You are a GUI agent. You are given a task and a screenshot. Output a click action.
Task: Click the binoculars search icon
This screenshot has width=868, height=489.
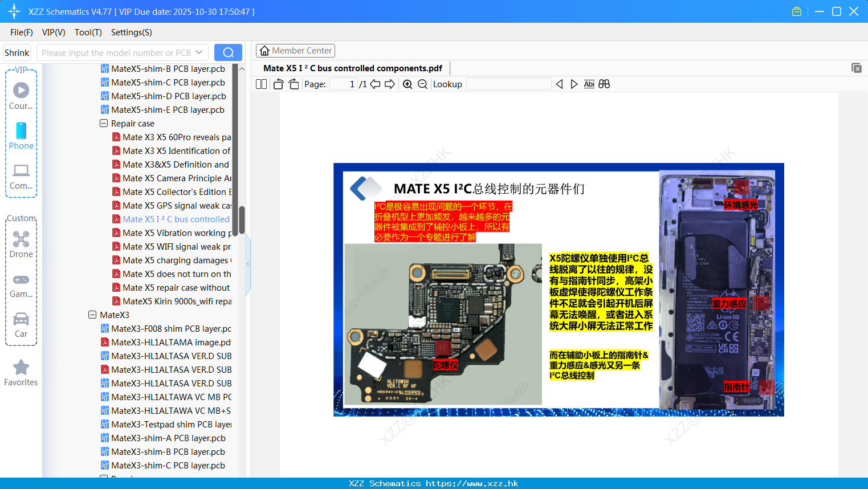(604, 84)
